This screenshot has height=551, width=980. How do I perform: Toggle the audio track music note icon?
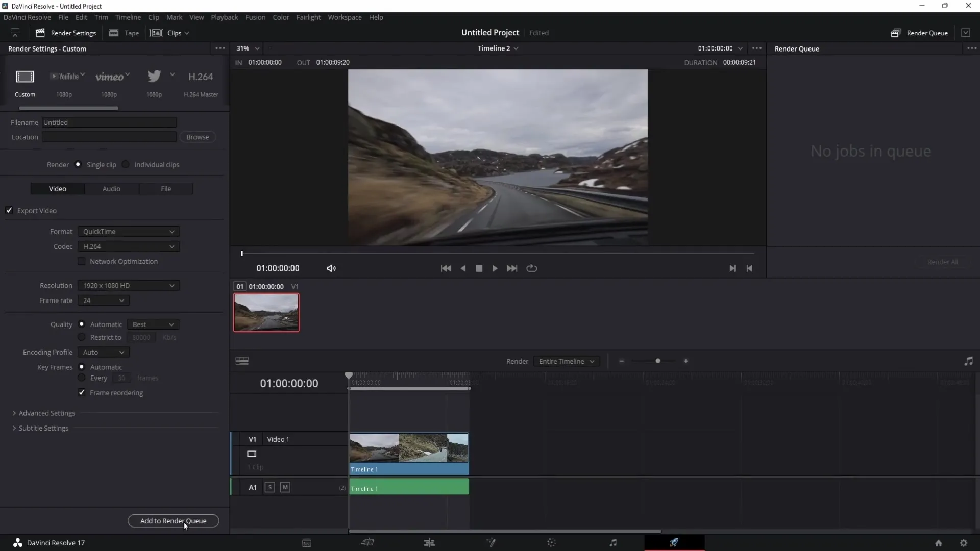(968, 361)
